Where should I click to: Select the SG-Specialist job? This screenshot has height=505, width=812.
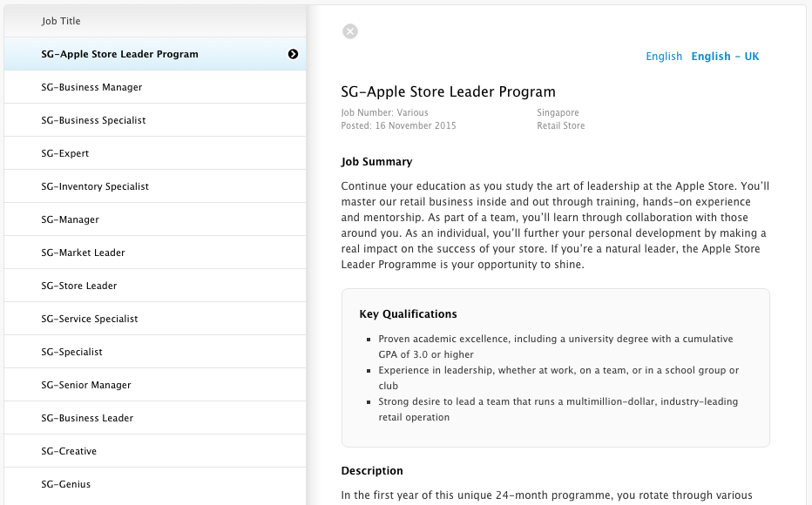(x=155, y=352)
